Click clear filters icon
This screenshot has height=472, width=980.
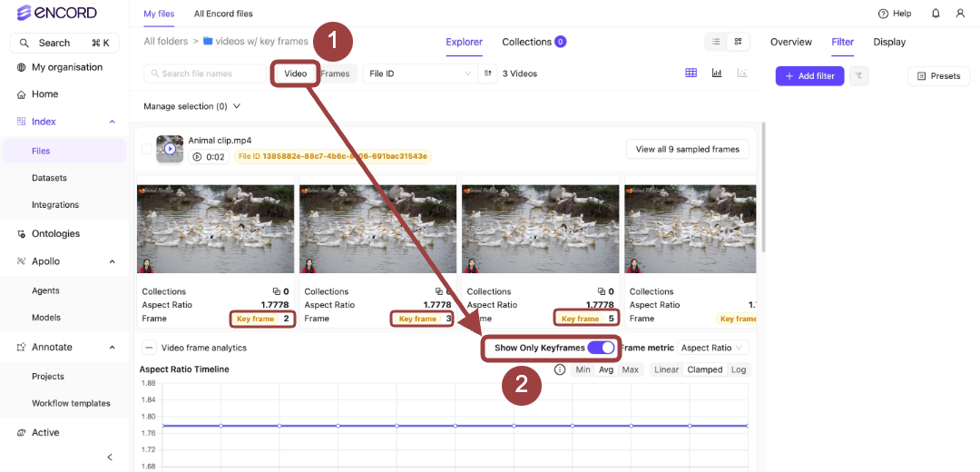[x=859, y=75]
